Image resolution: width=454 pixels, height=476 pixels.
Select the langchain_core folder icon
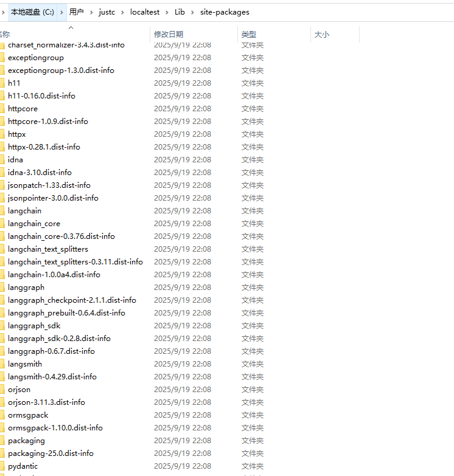pos(2,224)
